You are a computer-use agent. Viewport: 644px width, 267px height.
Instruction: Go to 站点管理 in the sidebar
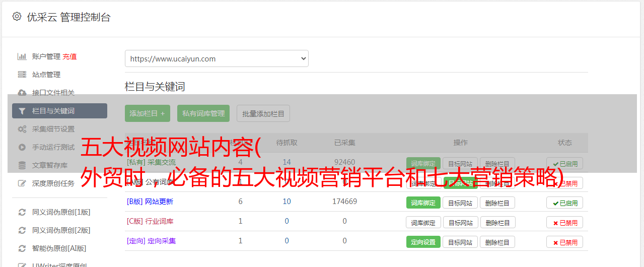click(46, 75)
